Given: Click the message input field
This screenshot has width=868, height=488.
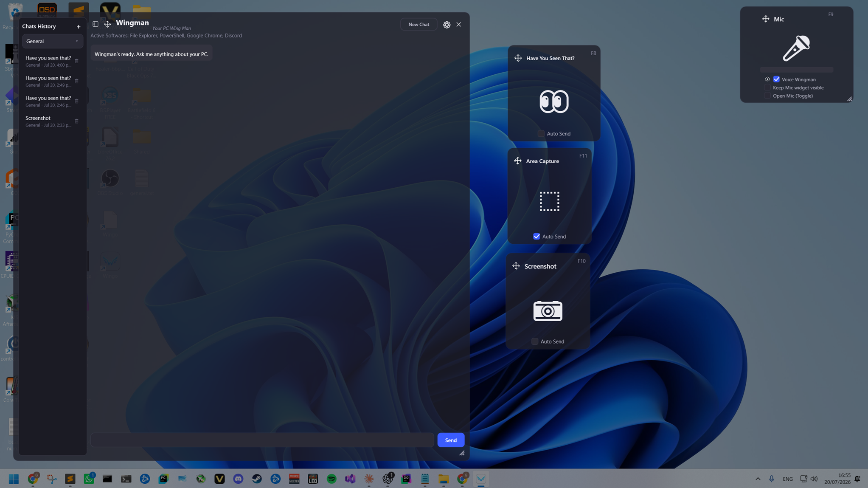Looking at the screenshot, I should click(x=262, y=440).
